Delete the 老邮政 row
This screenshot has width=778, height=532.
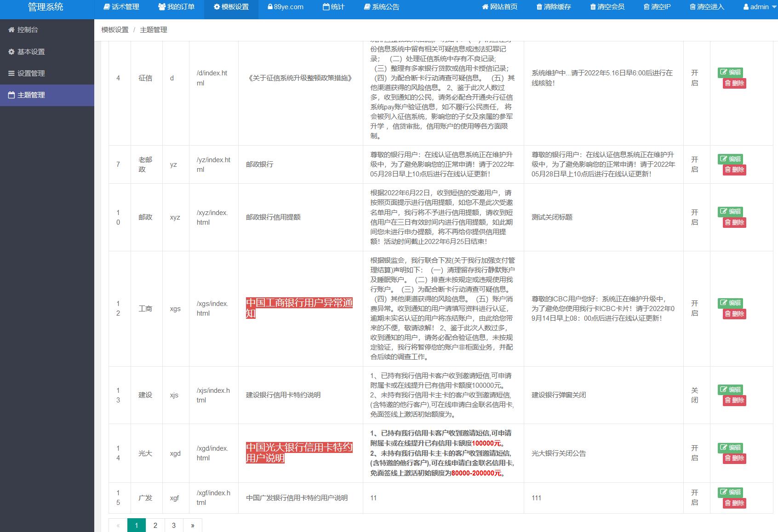pyautogui.click(x=734, y=170)
